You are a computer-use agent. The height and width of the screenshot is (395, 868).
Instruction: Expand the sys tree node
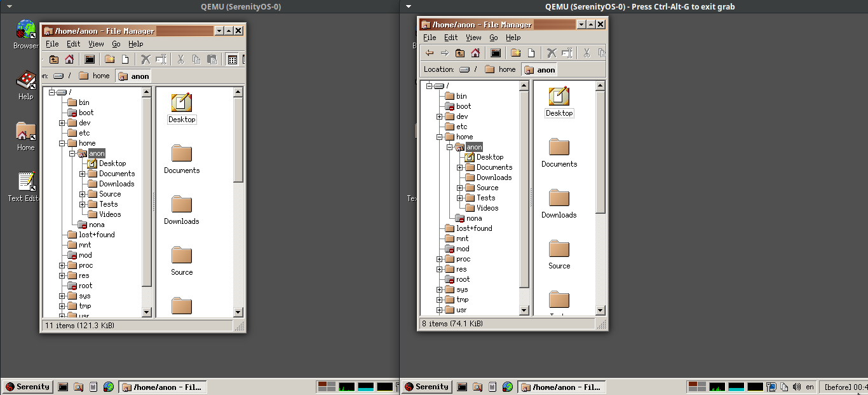[x=438, y=289]
